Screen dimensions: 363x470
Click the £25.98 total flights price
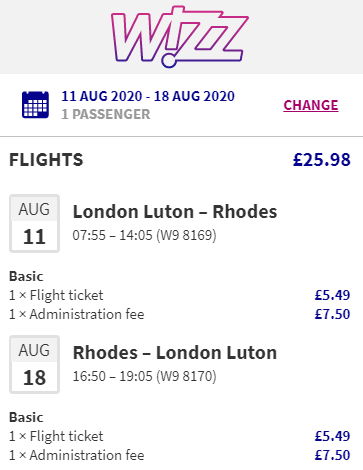322,160
